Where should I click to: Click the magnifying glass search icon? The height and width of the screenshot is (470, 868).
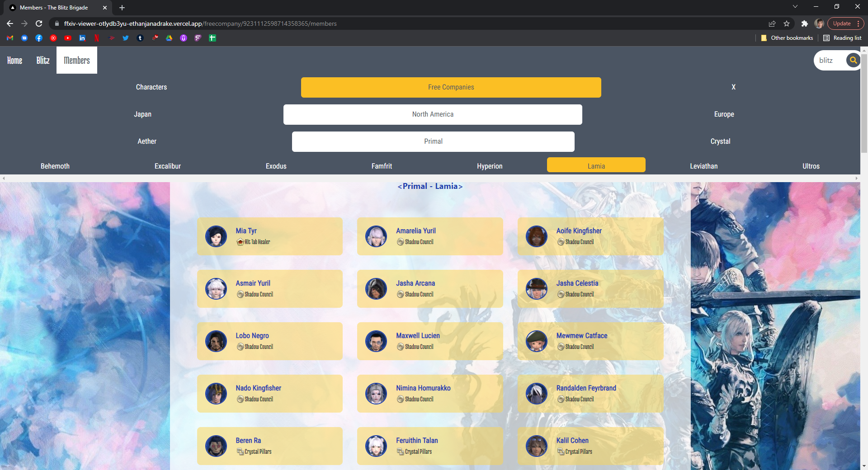(853, 60)
